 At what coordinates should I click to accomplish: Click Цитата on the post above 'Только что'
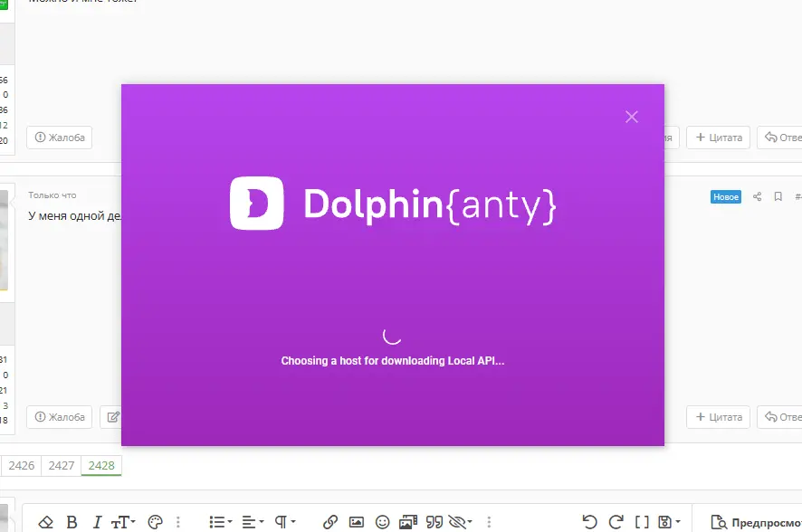[x=718, y=138]
